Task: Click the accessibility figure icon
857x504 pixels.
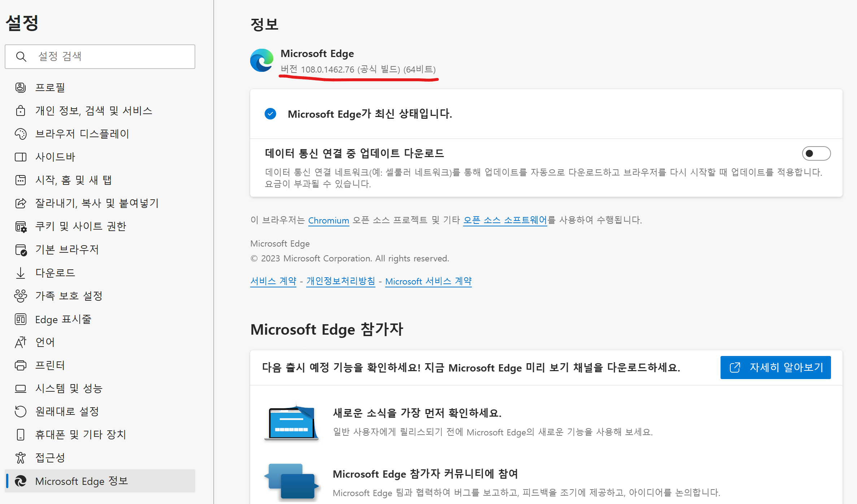Action: pyautogui.click(x=21, y=458)
